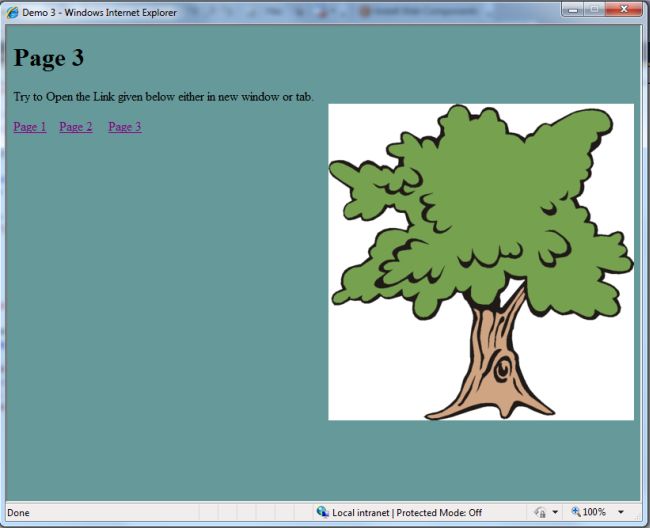Maximize the Demo 3 window
Image resolution: width=650 pixels, height=528 pixels.
(594, 10)
